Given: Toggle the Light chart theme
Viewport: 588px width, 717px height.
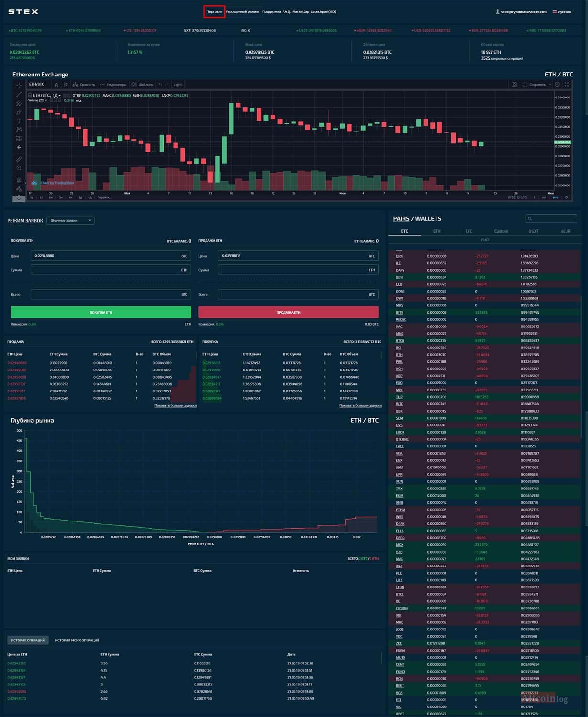Looking at the screenshot, I should click(177, 85).
